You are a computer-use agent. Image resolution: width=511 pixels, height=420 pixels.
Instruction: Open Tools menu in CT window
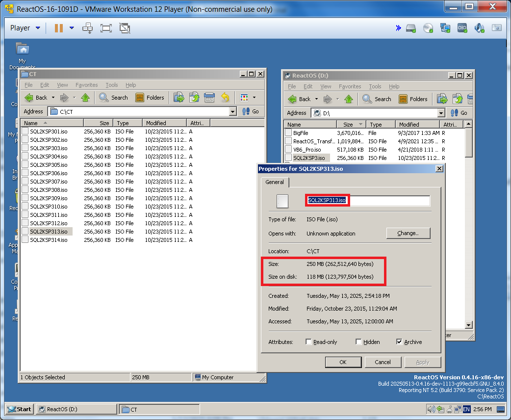[x=111, y=85]
